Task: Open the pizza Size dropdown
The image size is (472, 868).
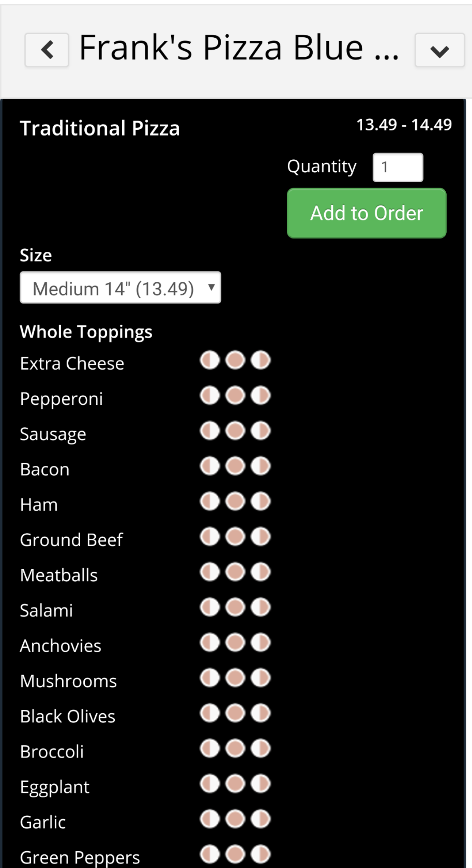Action: pos(120,288)
